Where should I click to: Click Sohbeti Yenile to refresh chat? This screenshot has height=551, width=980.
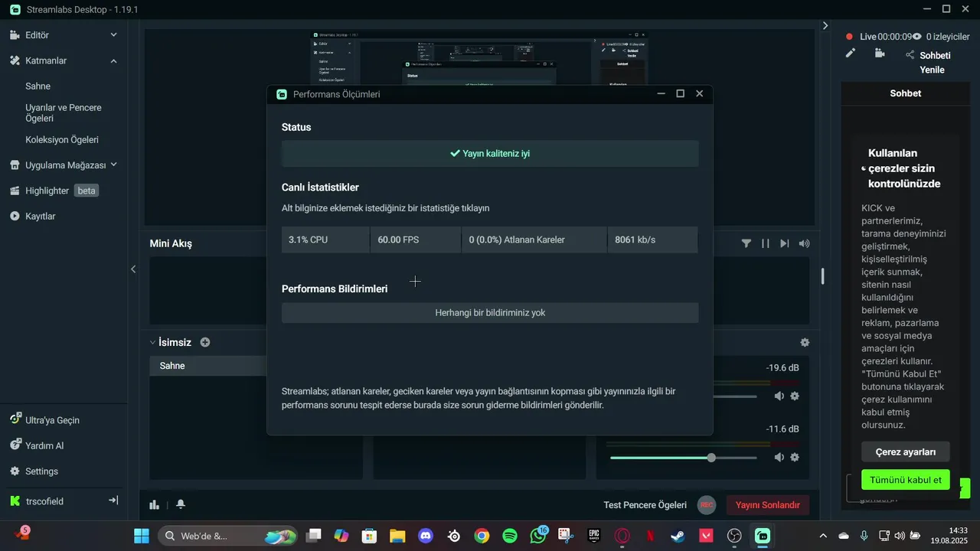point(934,63)
